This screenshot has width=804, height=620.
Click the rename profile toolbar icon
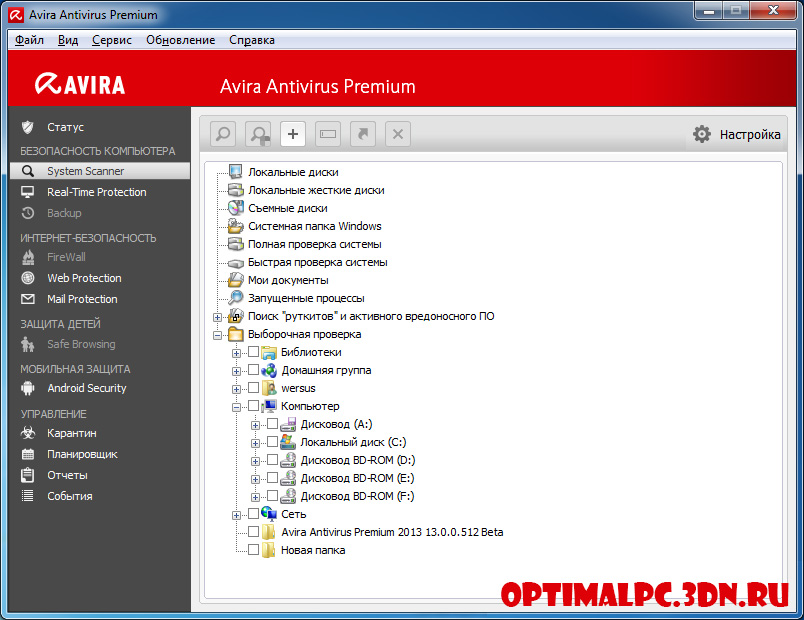[328, 134]
